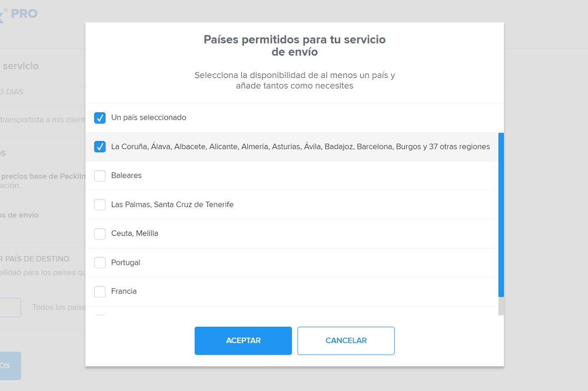This screenshot has width=588, height=391.
Task: Click the blue scrollbar thumb in the list
Action: [501, 215]
